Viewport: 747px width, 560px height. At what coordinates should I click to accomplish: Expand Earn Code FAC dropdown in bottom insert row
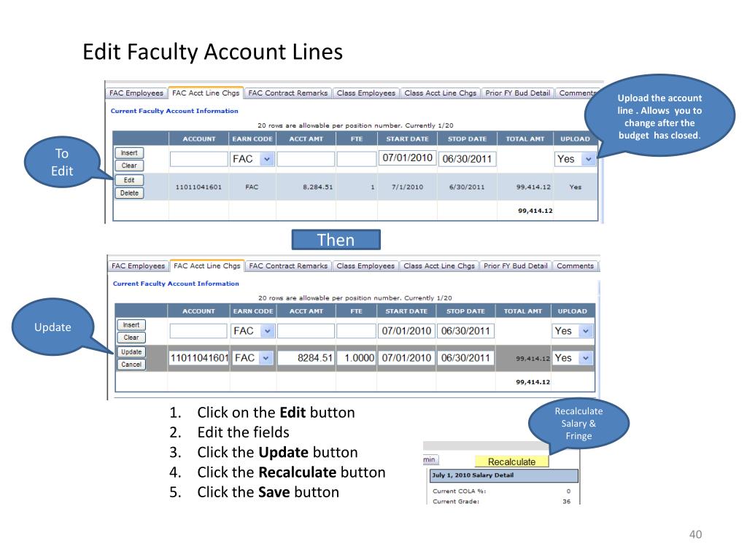(x=268, y=331)
